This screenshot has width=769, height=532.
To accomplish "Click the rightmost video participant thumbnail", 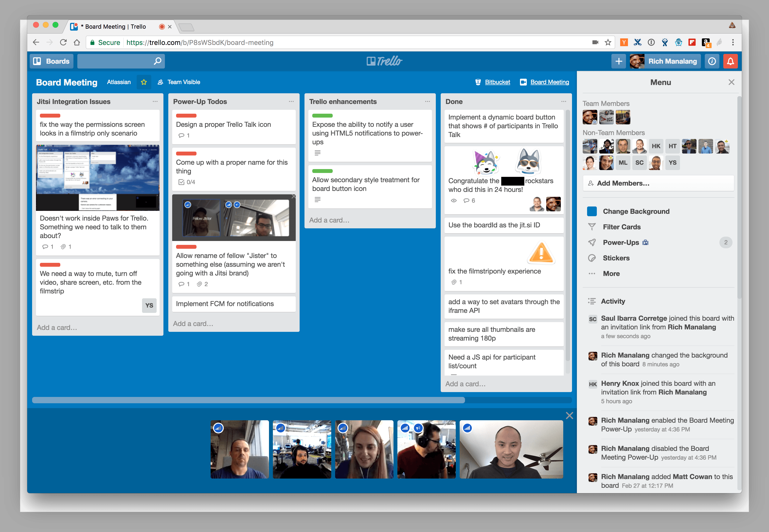I will coord(511,449).
